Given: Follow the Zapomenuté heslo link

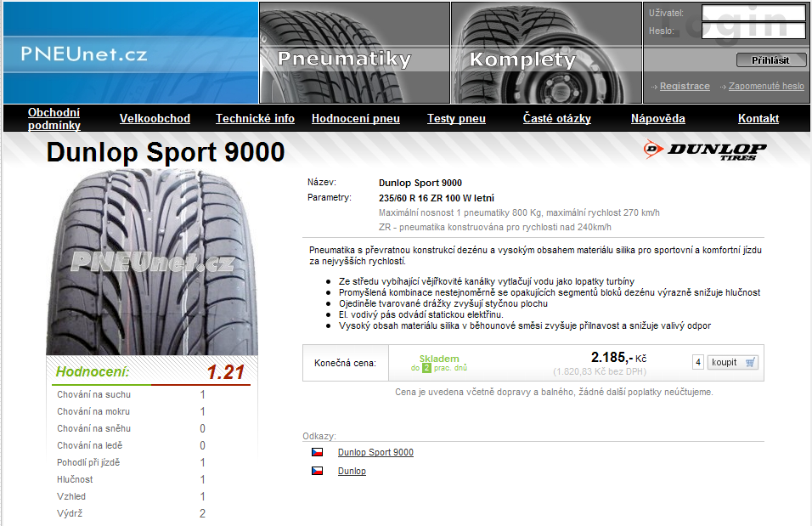Looking at the screenshot, I should pyautogui.click(x=766, y=86).
